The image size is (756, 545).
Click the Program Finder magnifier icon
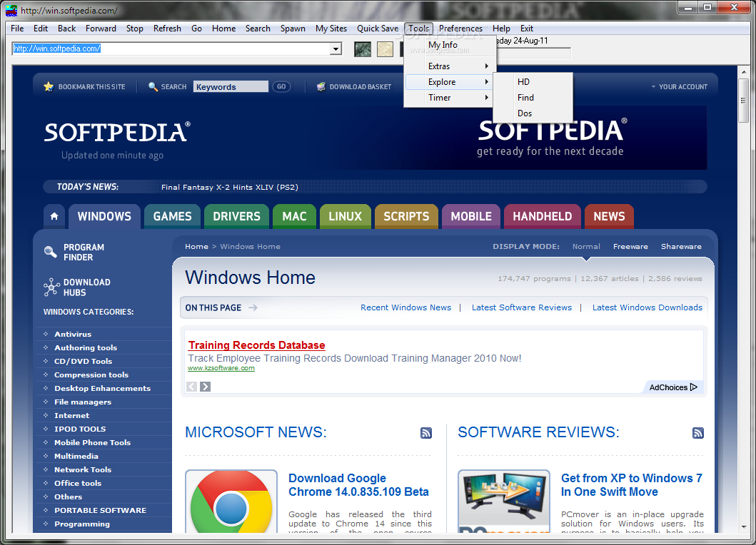(51, 252)
